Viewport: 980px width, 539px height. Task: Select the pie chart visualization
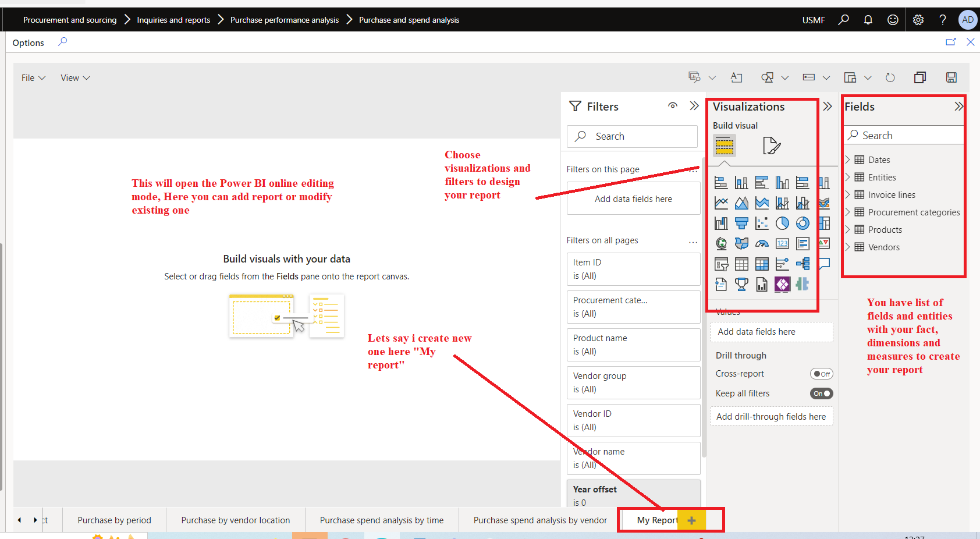coord(782,223)
